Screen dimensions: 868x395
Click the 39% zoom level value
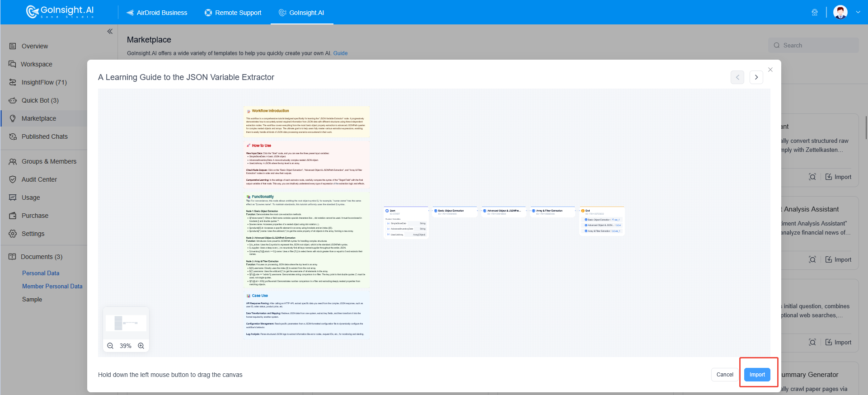[126, 346]
